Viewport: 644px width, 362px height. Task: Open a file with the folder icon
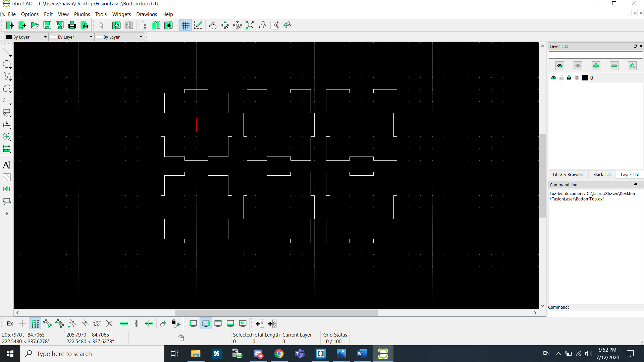35,25
